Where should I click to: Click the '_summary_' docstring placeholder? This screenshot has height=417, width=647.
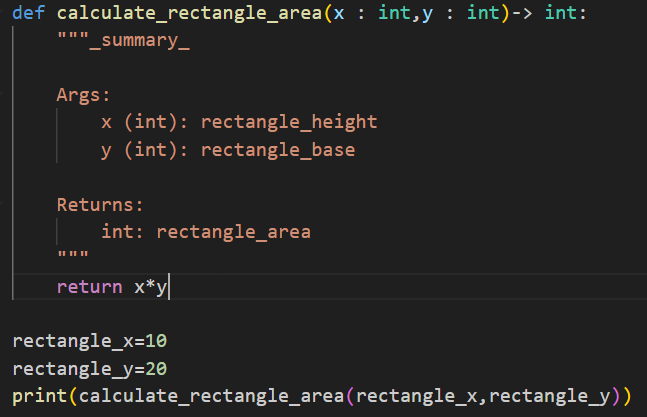139,41
